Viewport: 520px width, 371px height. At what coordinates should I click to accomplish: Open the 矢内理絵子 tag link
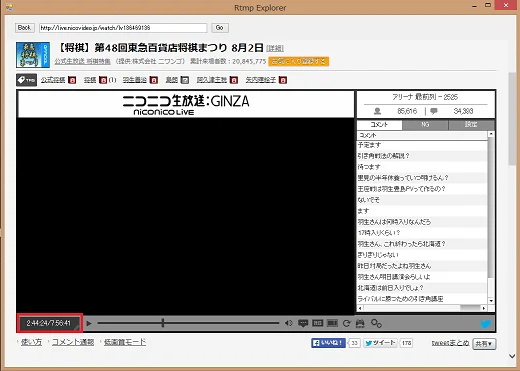click(x=261, y=80)
